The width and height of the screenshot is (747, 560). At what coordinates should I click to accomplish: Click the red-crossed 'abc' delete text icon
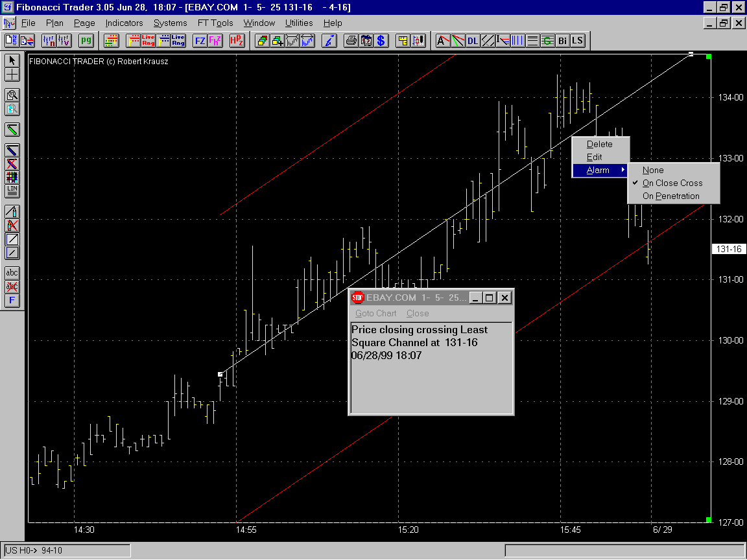12,286
